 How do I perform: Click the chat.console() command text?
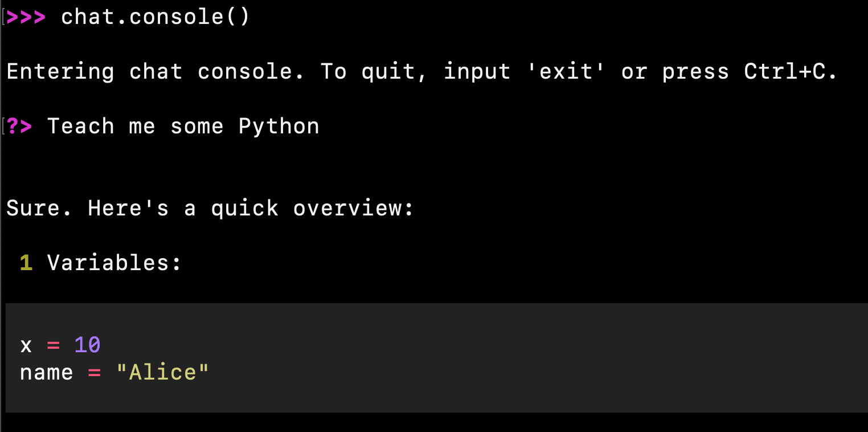(x=155, y=17)
